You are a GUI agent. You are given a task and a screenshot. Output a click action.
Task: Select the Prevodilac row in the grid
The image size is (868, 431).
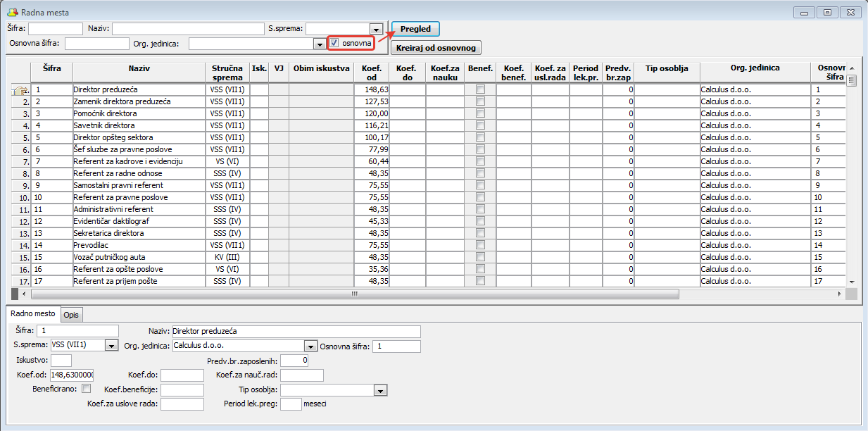(x=139, y=246)
